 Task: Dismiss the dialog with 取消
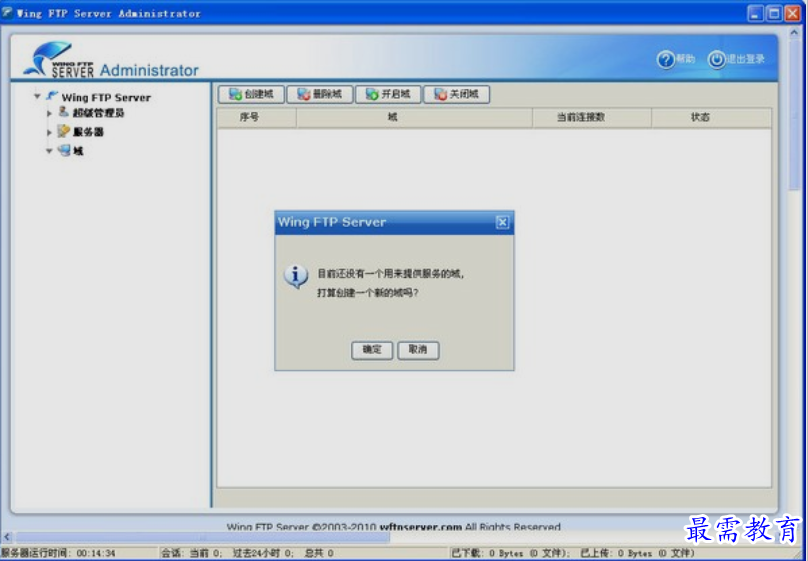(418, 350)
